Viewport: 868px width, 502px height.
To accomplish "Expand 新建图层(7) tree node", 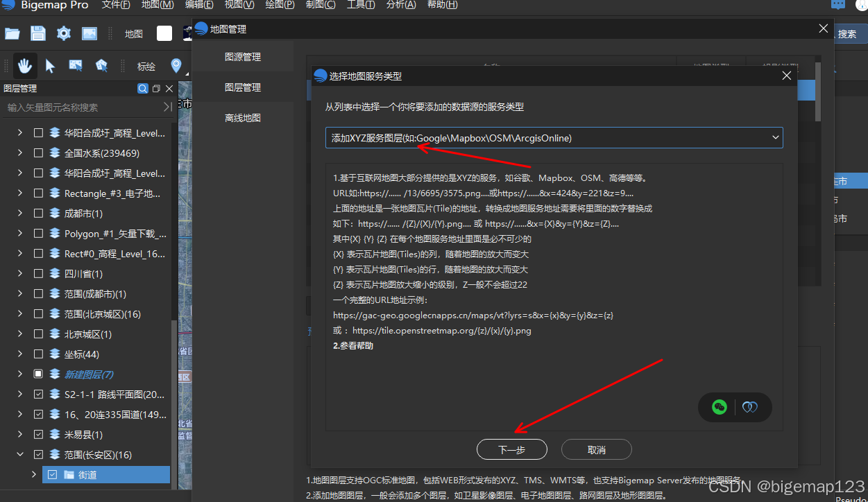I will click(19, 374).
